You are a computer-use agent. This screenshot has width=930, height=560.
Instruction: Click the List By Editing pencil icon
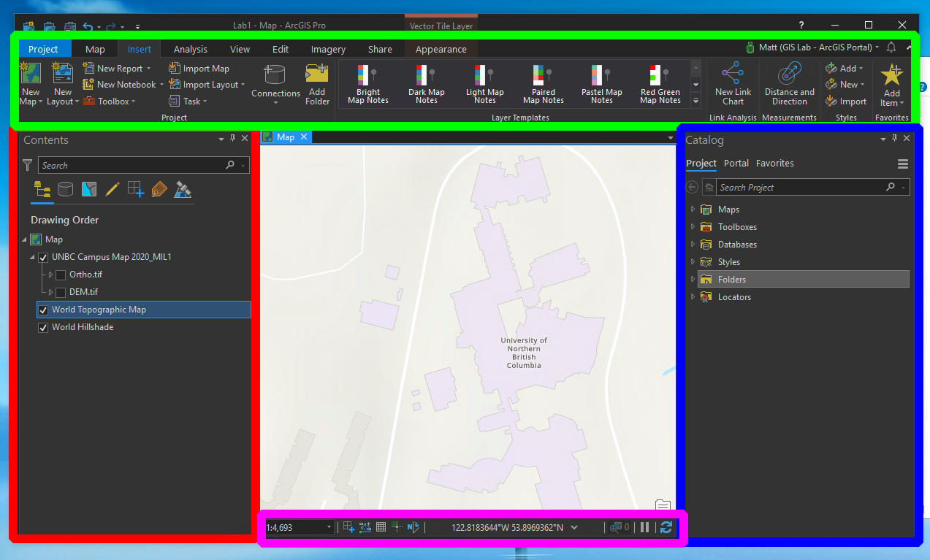coord(113,190)
